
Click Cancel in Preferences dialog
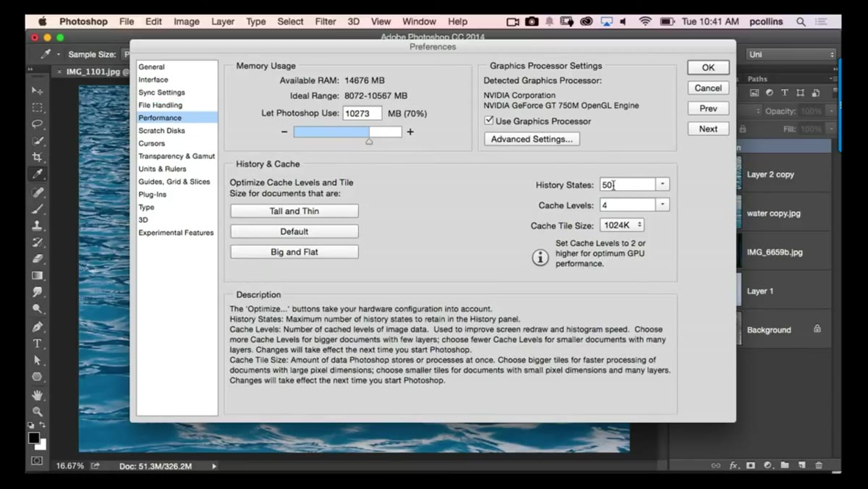[x=708, y=88]
